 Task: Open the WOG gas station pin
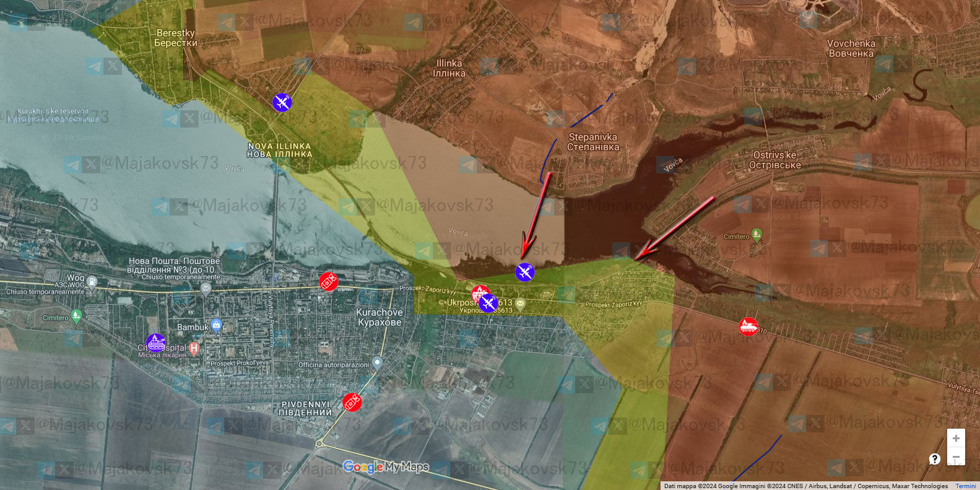(92, 282)
